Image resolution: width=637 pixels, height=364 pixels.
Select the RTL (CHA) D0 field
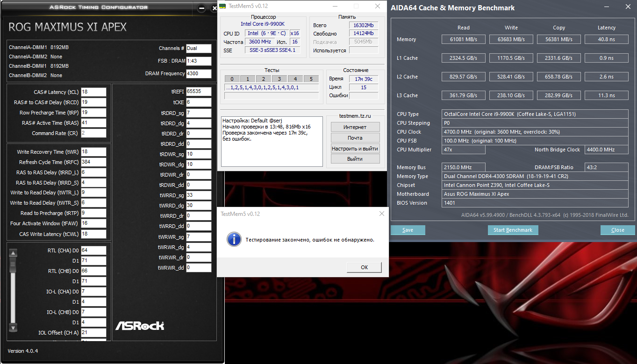pyautogui.click(x=93, y=250)
